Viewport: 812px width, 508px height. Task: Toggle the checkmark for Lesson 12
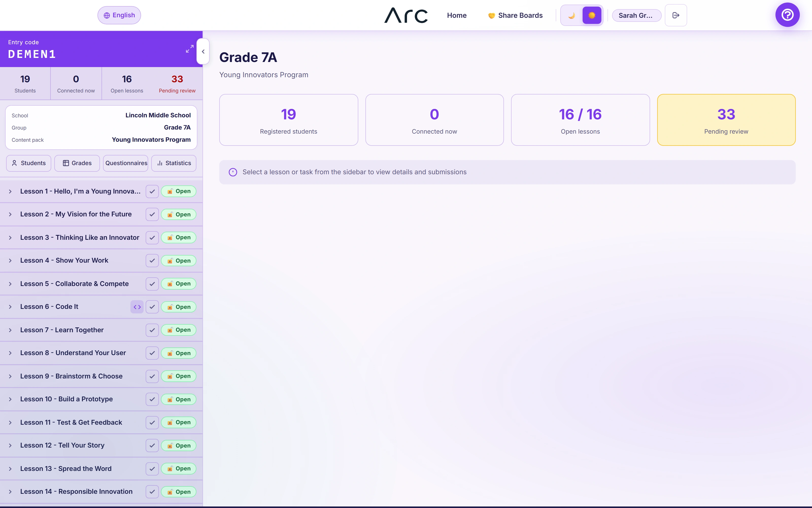coord(152,446)
